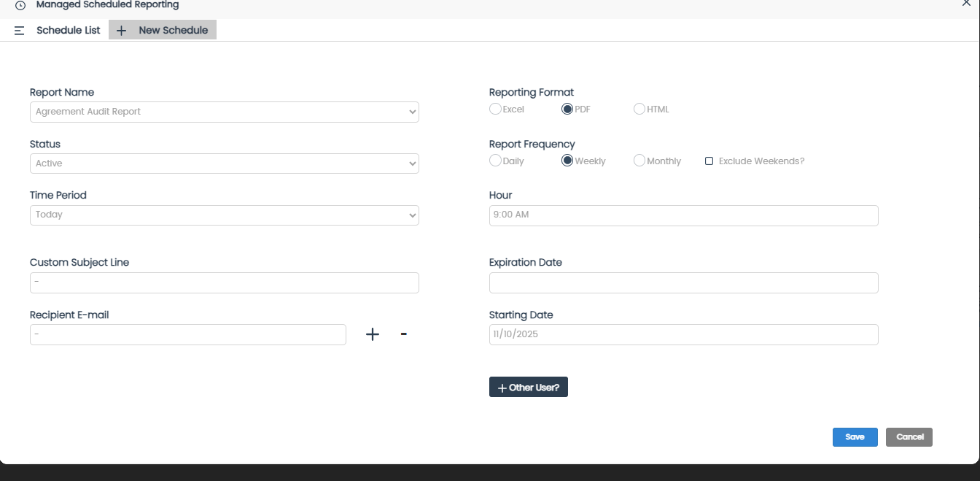
Task: Click the clock icon beside Managed Scheduled Reporting
Action: tap(20, 5)
